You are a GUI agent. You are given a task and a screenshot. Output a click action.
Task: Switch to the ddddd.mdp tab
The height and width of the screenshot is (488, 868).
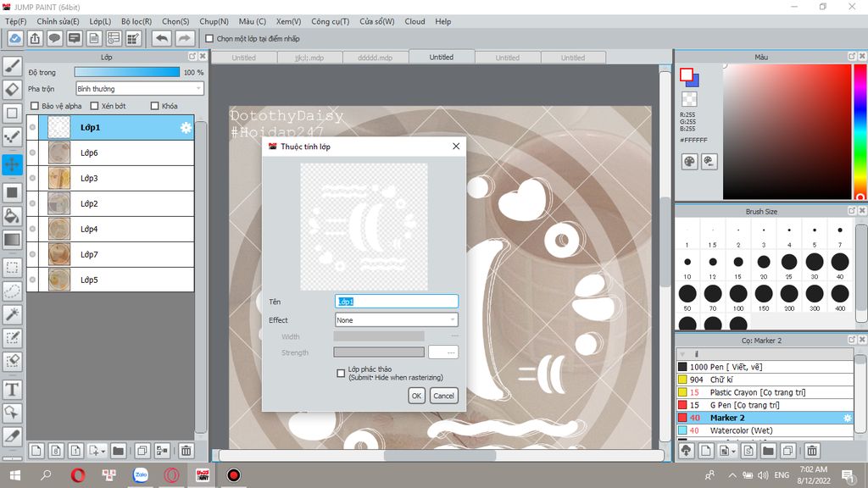click(x=376, y=58)
